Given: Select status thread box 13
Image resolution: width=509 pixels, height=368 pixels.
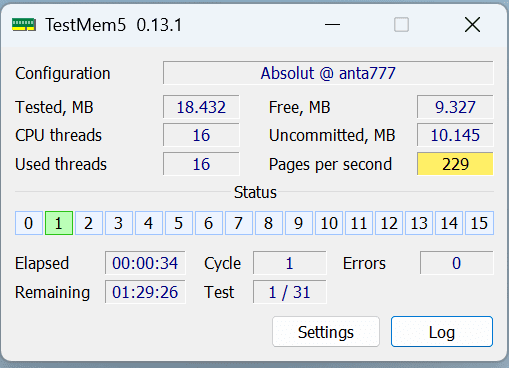Looking at the screenshot, I should [419, 223].
